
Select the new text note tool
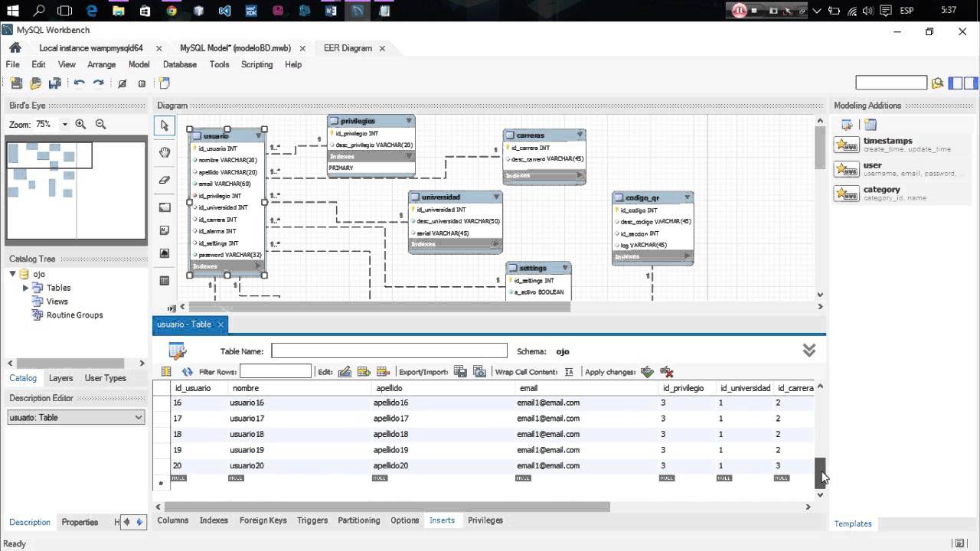tap(164, 230)
